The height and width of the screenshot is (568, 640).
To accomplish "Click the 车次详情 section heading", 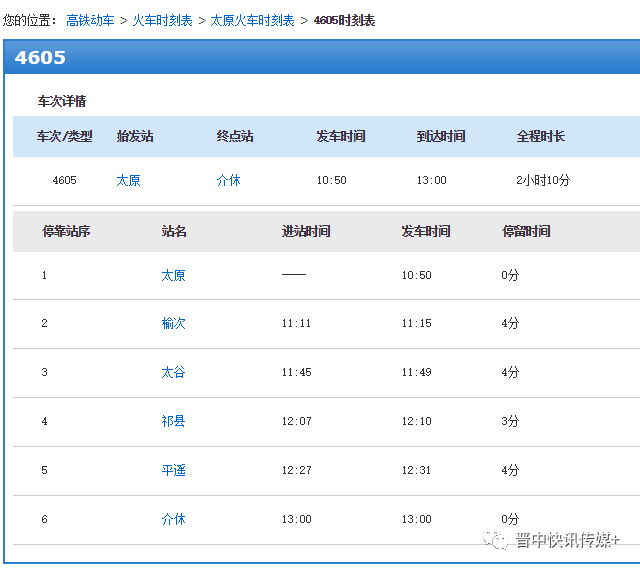I will 62,102.
